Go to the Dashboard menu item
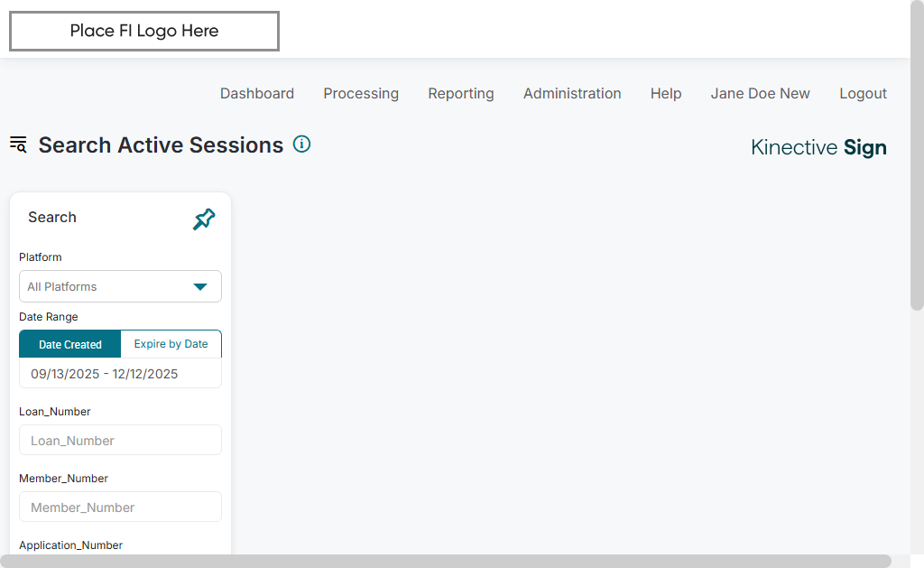924x568 pixels. pyautogui.click(x=257, y=93)
